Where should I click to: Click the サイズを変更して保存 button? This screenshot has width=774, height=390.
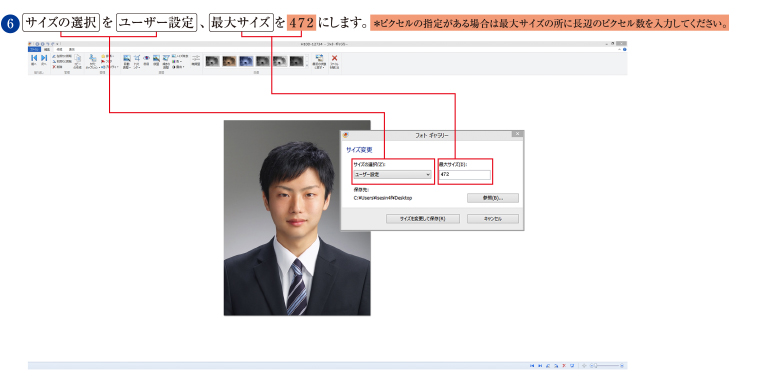coord(423,218)
